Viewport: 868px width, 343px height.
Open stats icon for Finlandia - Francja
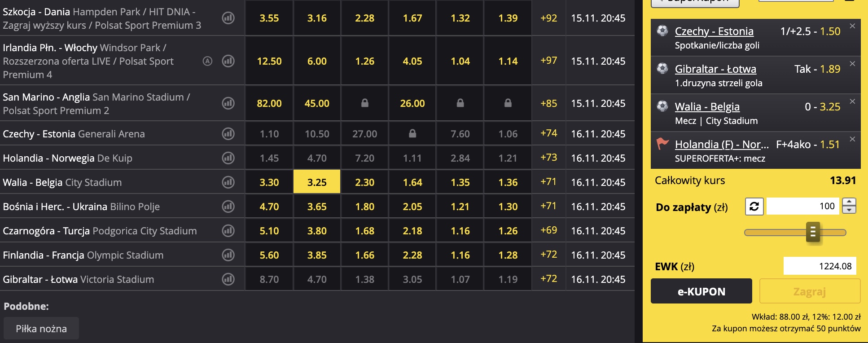point(228,255)
